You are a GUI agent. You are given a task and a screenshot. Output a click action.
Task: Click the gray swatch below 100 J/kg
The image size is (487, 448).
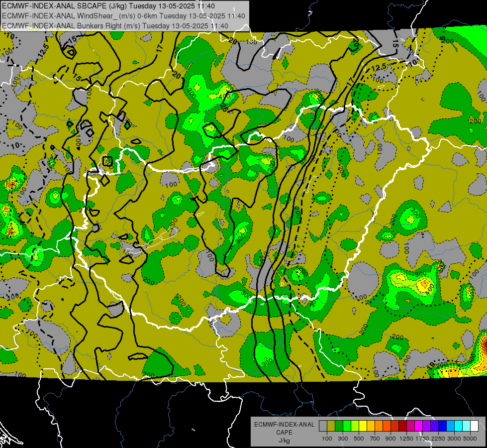pos(323,426)
